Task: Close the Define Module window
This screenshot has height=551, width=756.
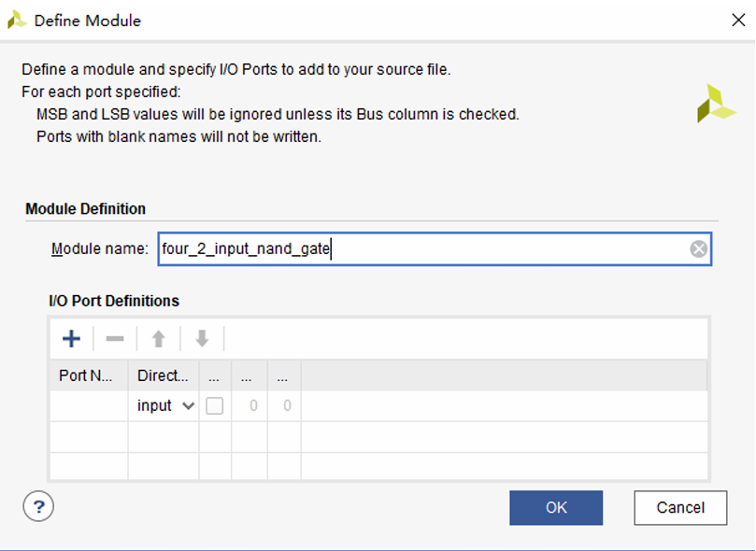Action: (738, 21)
